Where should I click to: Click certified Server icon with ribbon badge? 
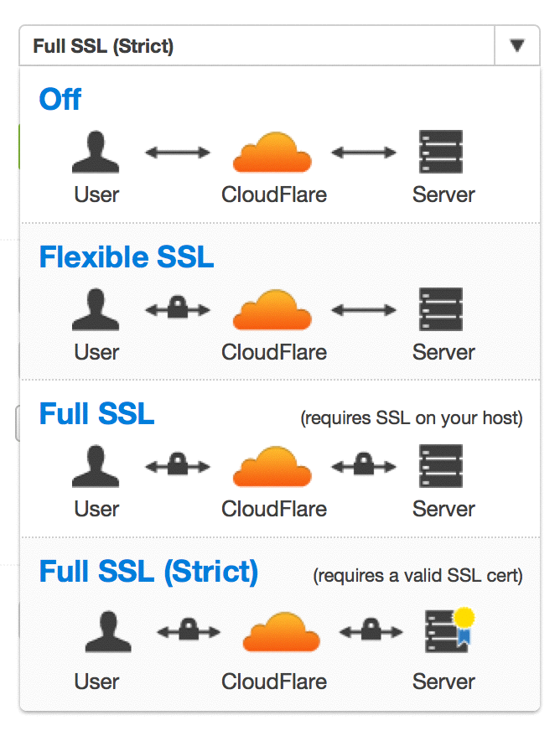coord(449,630)
